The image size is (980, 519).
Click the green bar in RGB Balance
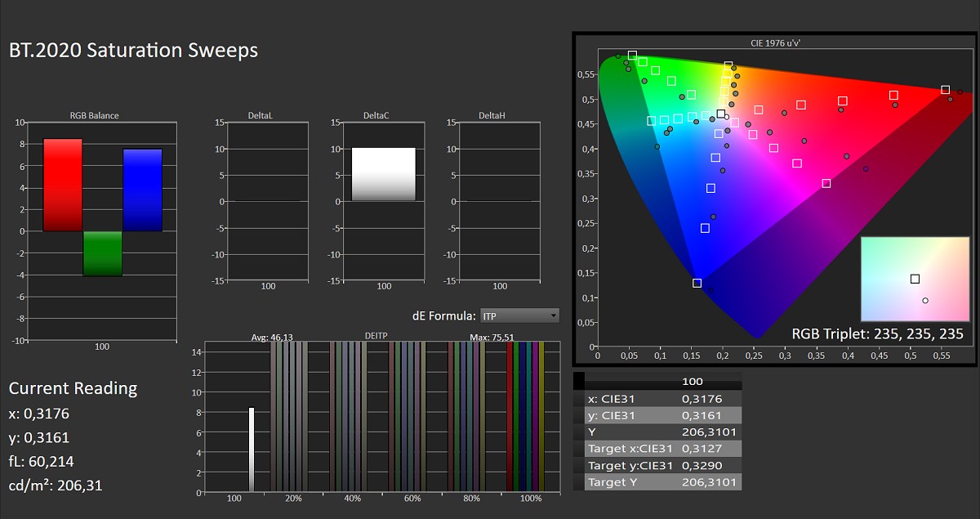pyautogui.click(x=102, y=253)
